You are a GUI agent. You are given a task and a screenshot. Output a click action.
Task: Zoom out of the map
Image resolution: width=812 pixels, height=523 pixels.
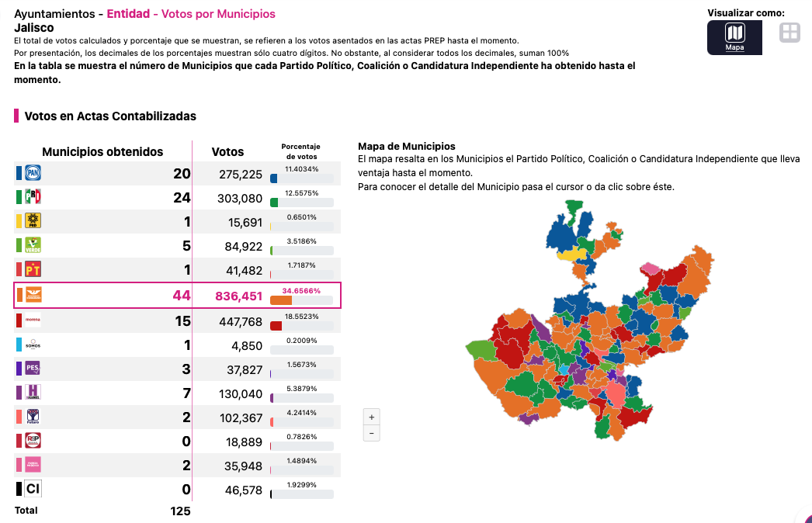[372, 433]
